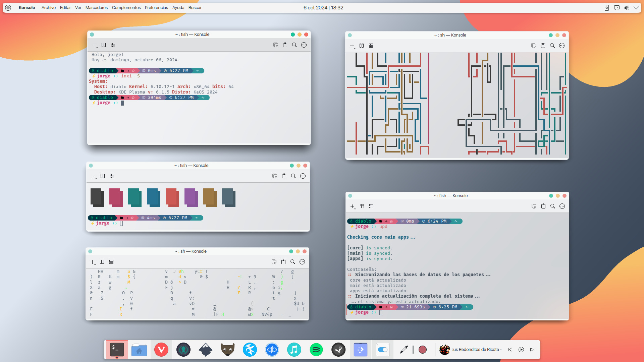The image size is (644, 362).
Task: Play the track in dock media player
Action: tap(521, 350)
